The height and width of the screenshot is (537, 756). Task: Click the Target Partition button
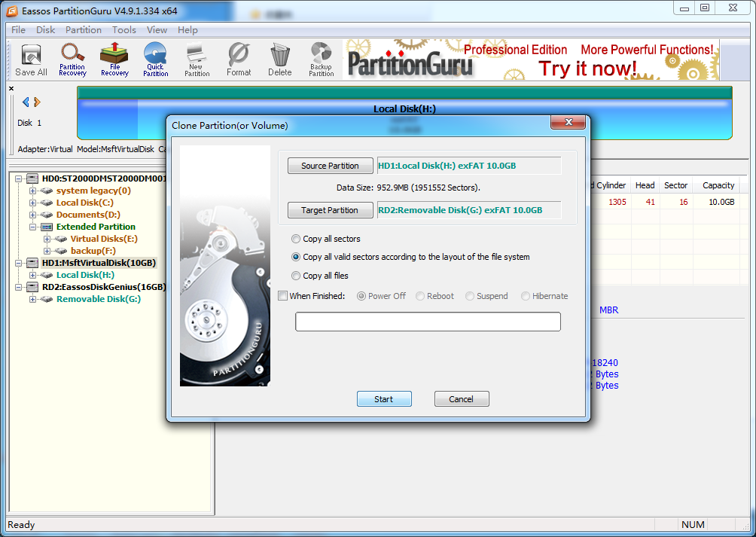pyautogui.click(x=331, y=210)
